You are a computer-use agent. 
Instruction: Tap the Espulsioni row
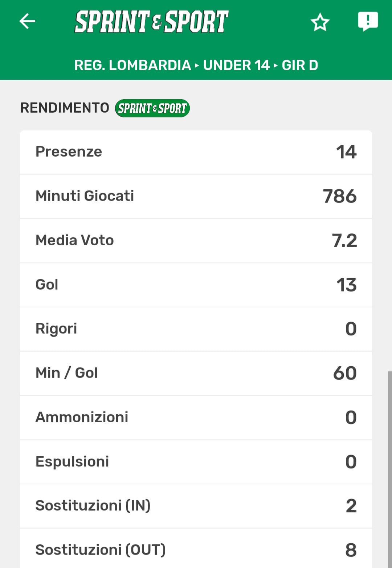(196, 462)
